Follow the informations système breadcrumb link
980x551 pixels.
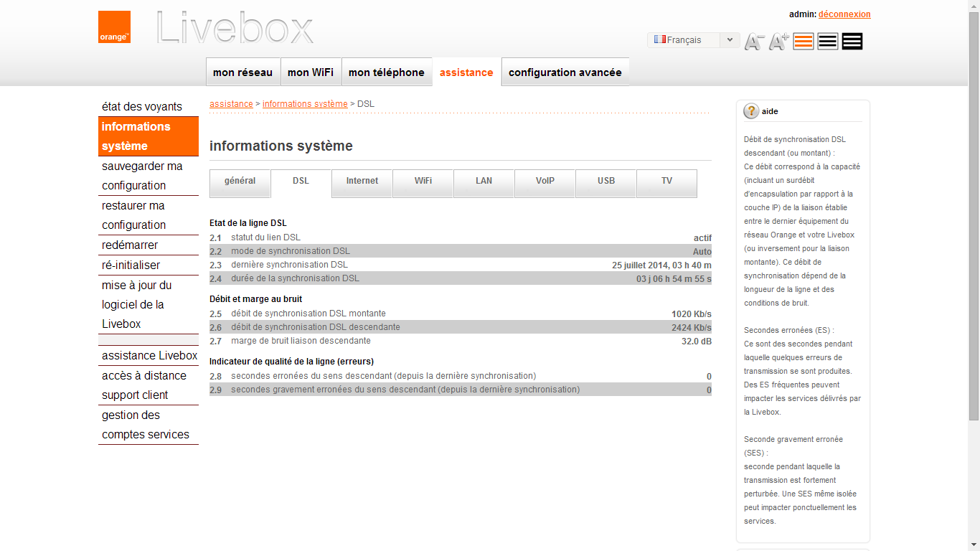[x=305, y=104]
